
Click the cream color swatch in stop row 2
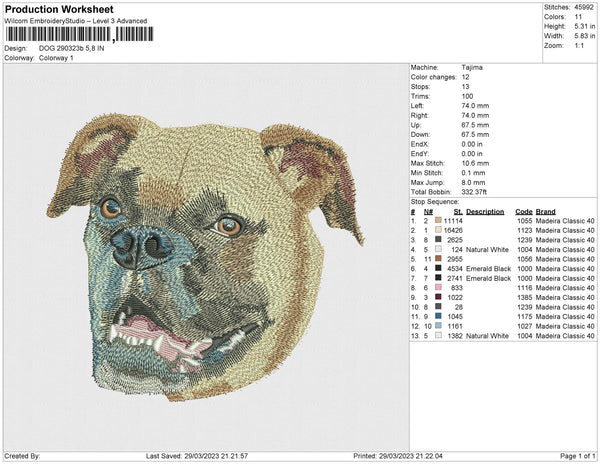click(x=438, y=230)
